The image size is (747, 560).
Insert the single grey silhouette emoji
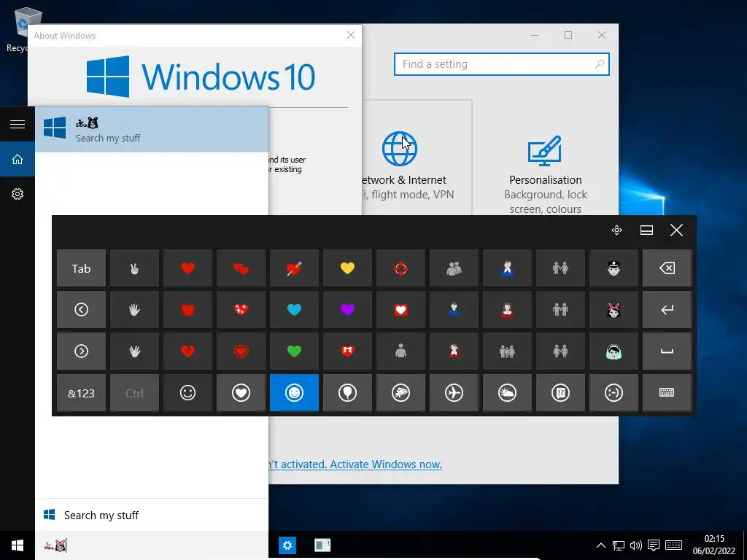pos(400,351)
